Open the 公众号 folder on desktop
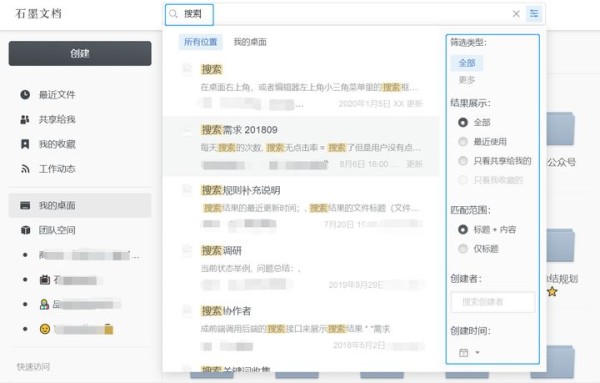This screenshot has width=600, height=383. pos(561,140)
